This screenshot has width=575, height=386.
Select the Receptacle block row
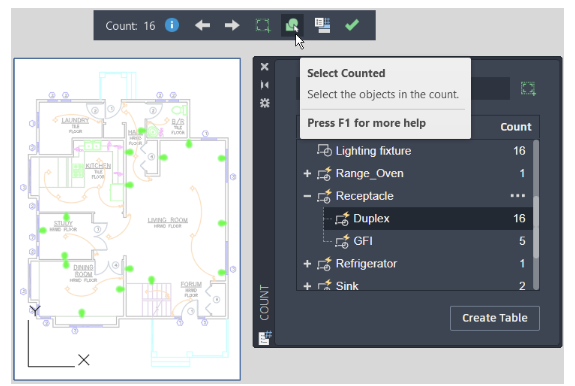414,196
